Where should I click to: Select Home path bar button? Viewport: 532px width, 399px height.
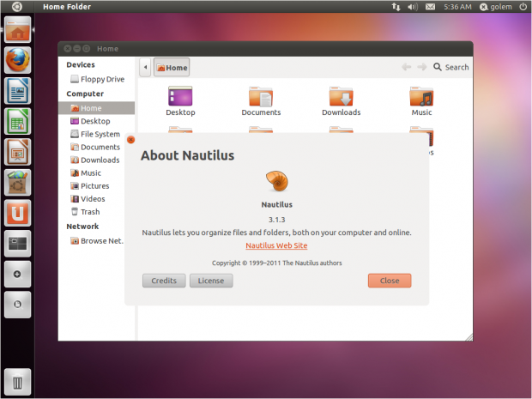[172, 67]
